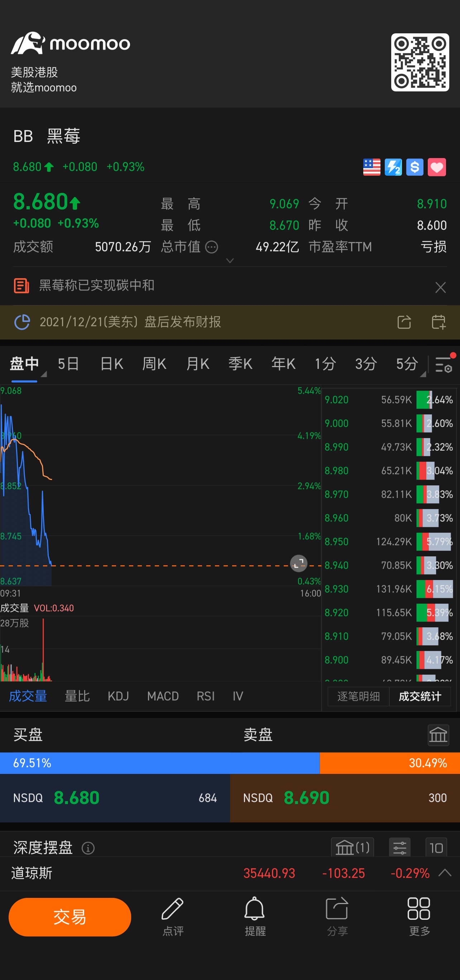Switch to the 月K chart tab
This screenshot has height=980, width=460.
pos(198,364)
